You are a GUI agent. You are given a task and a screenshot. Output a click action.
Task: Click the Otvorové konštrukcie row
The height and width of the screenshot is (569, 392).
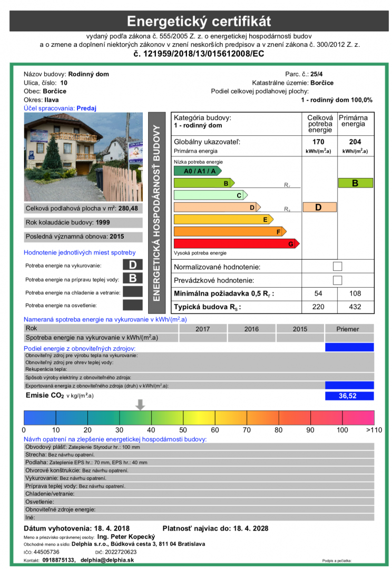click(199, 470)
